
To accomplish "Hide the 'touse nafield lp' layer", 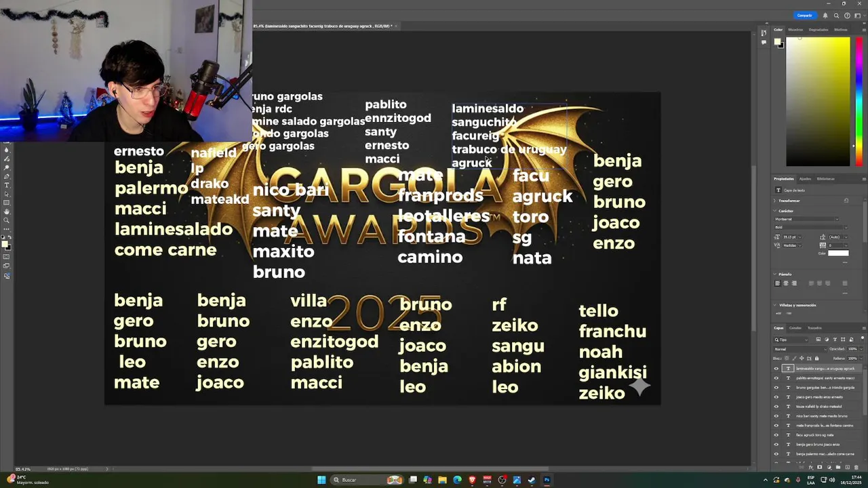I will [x=776, y=407].
